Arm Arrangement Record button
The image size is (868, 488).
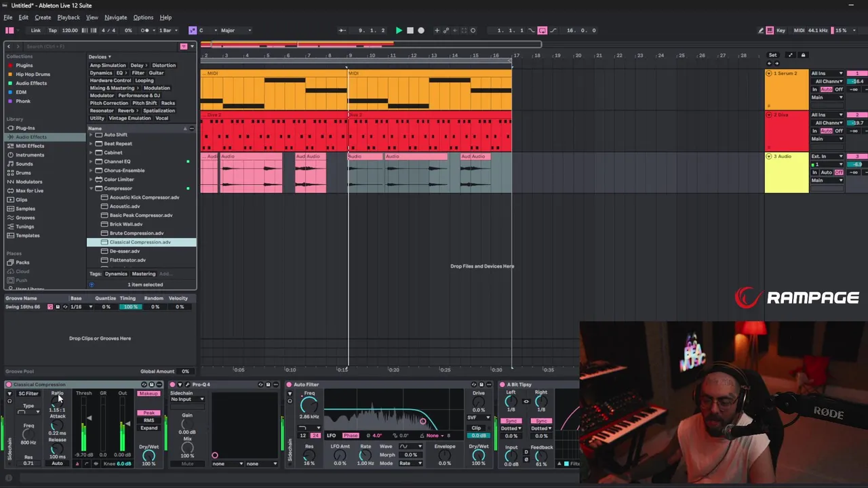(421, 30)
